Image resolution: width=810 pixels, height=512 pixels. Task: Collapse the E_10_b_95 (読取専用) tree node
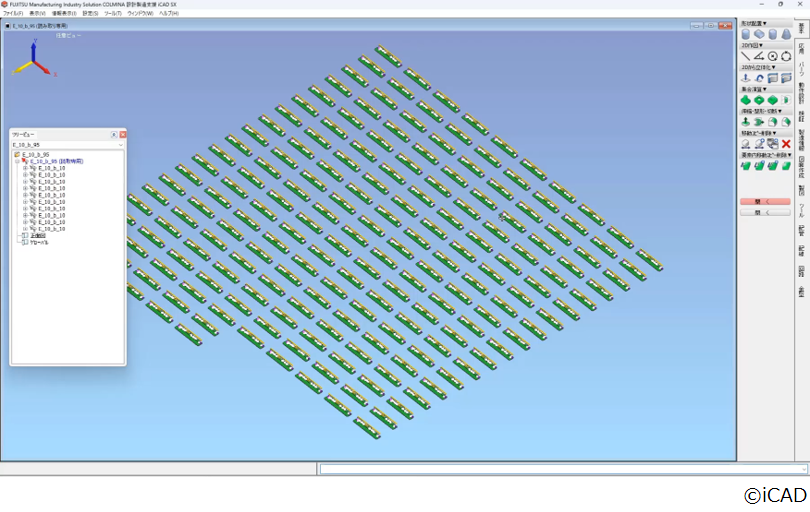pyautogui.click(x=18, y=161)
